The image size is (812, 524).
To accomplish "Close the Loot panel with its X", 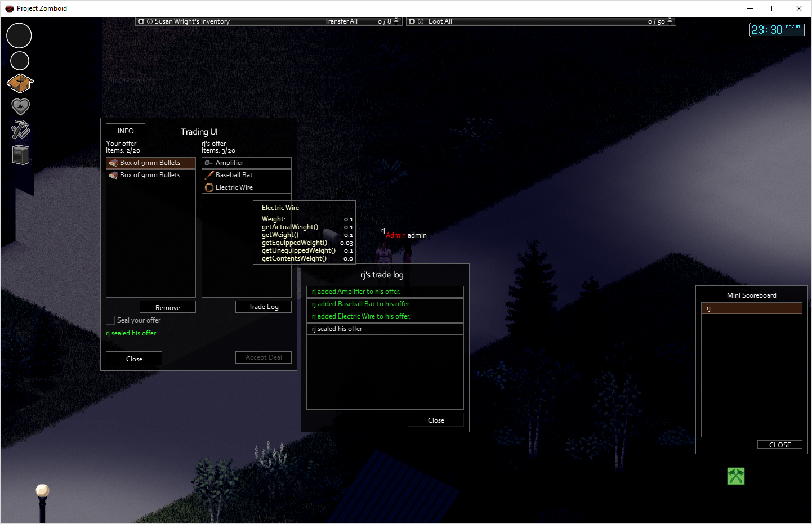I will [x=412, y=21].
